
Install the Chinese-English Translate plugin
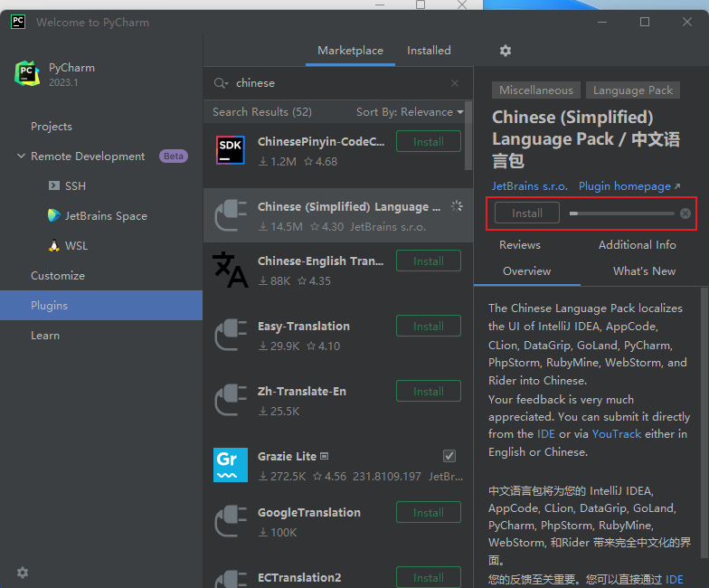[429, 261]
